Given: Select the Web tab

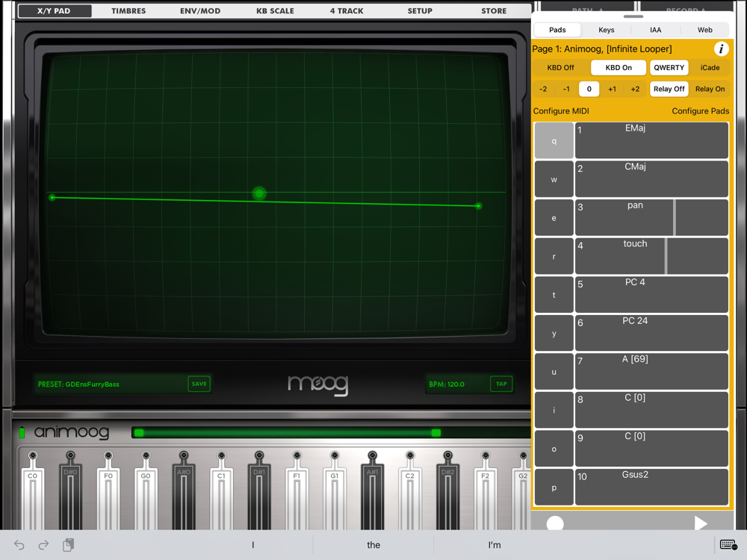Looking at the screenshot, I should [x=705, y=30].
